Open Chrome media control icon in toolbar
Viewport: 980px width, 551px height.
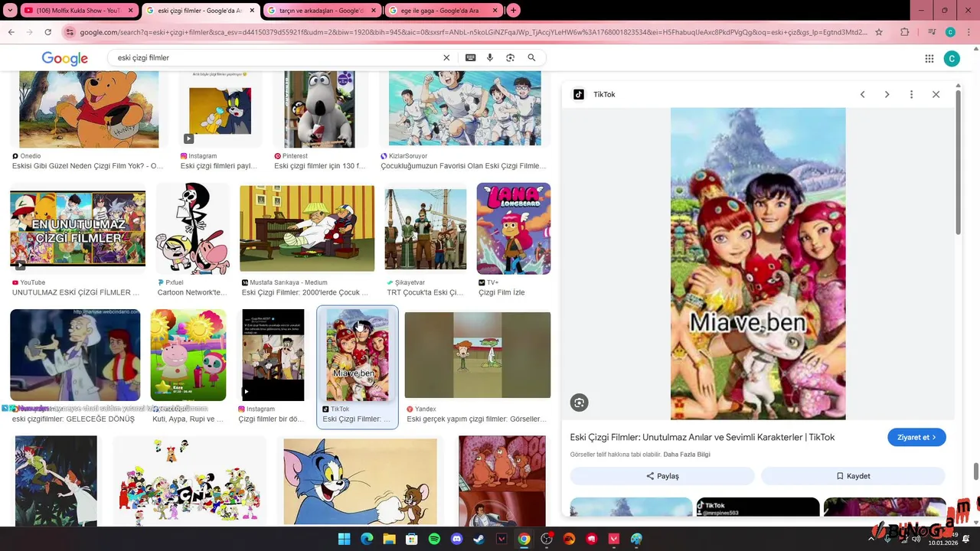click(x=932, y=32)
